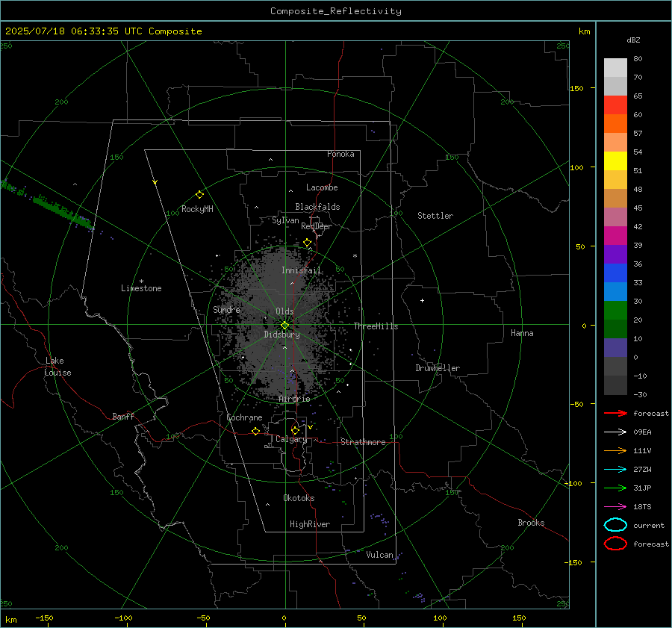Click the cyan current ellipse legend icon
The height and width of the screenshot is (628, 672).
pos(615,525)
